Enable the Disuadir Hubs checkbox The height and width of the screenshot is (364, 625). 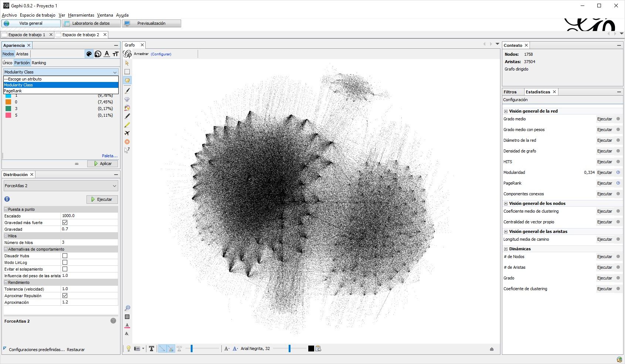tap(65, 255)
